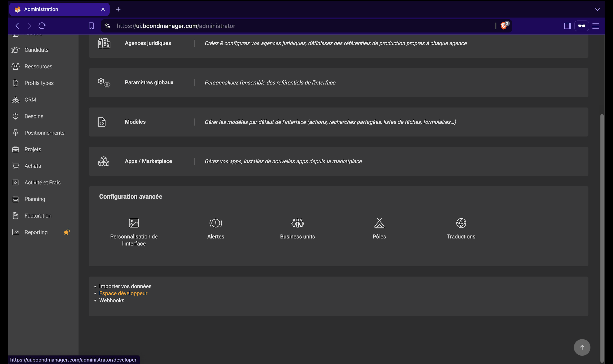This screenshot has width=613, height=364.
Task: Open Ressources in the sidebar
Action: click(x=38, y=66)
